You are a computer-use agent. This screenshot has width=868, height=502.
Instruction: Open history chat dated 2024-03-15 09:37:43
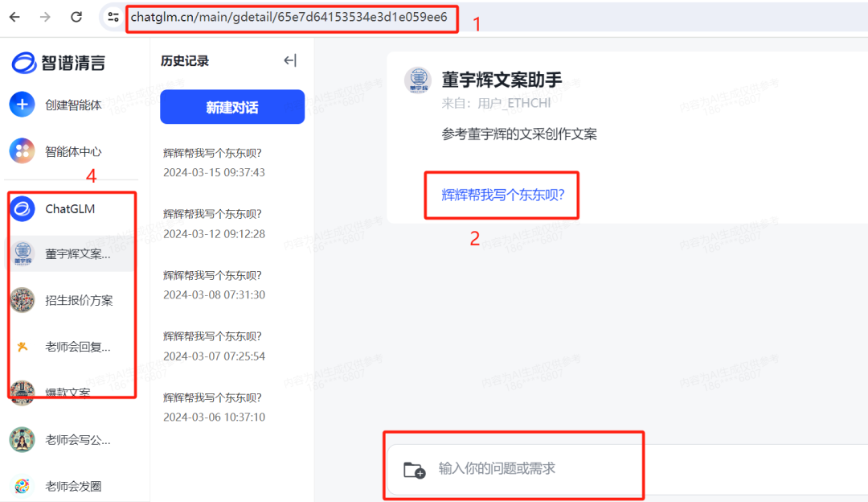pyautogui.click(x=214, y=163)
